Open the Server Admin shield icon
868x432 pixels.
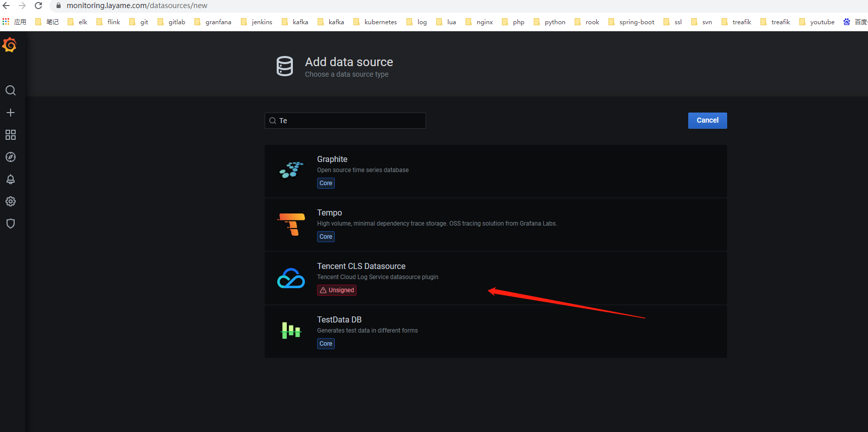click(x=11, y=224)
